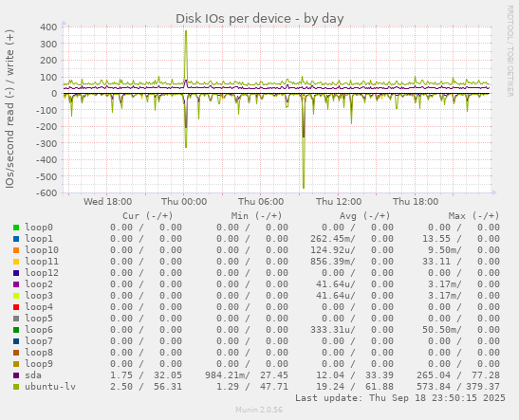Click the 'loop8' legend label
The height and width of the screenshot is (420, 519).
[39, 352]
